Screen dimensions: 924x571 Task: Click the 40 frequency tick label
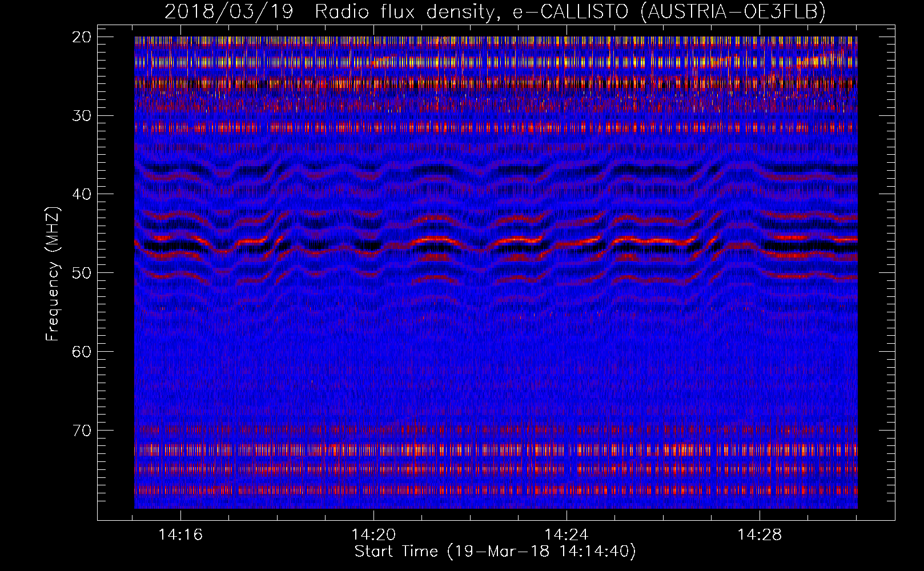pos(82,194)
